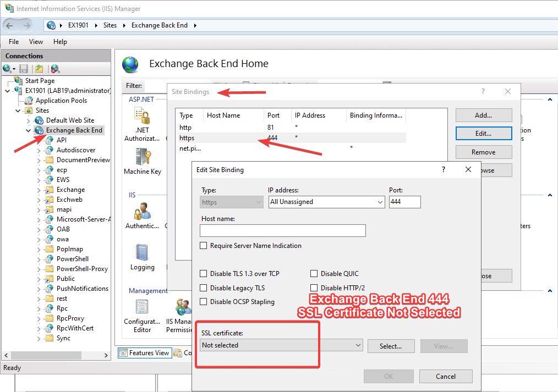This screenshot has height=392, width=558.
Task: Check the Disable Legacy TLS option
Action: [203, 288]
